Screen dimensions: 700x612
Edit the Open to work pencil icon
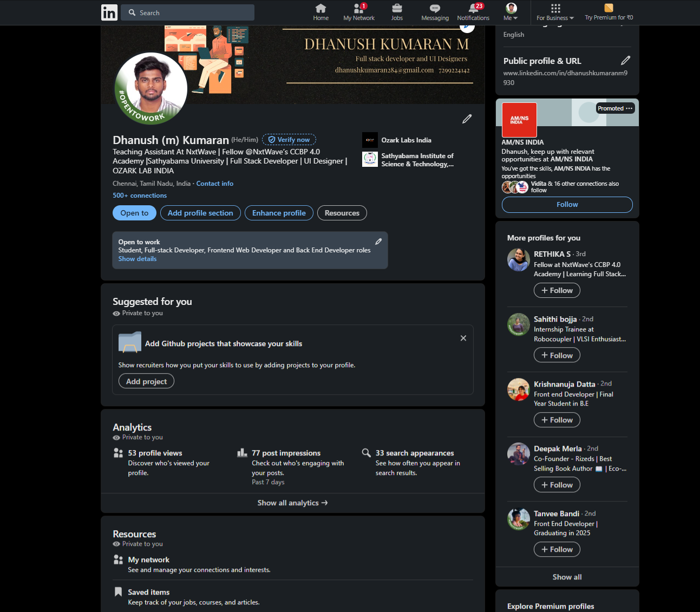[x=378, y=242]
